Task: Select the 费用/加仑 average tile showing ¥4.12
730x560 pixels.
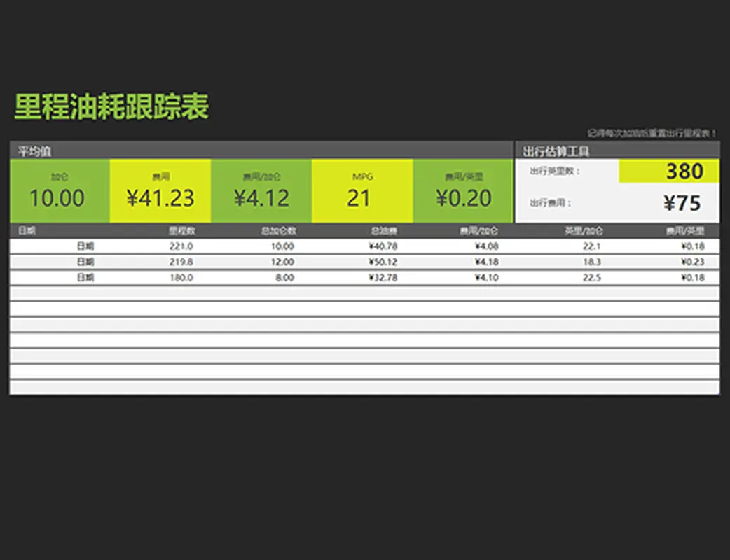Action: (x=261, y=191)
